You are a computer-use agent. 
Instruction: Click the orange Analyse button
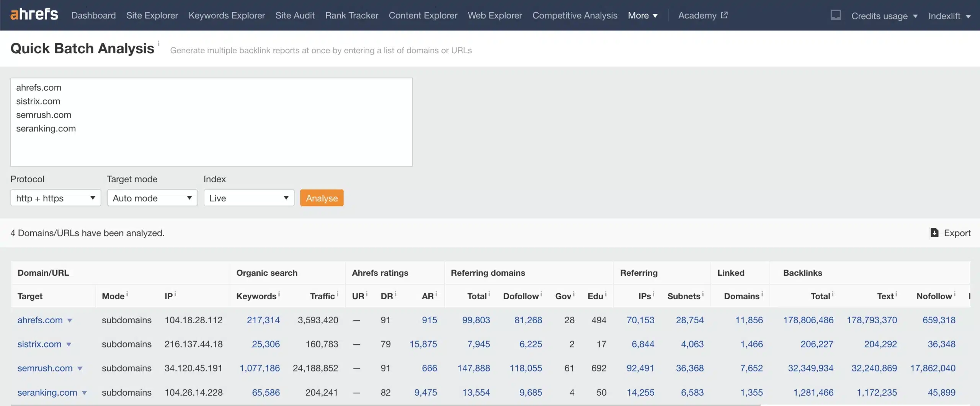click(x=322, y=198)
